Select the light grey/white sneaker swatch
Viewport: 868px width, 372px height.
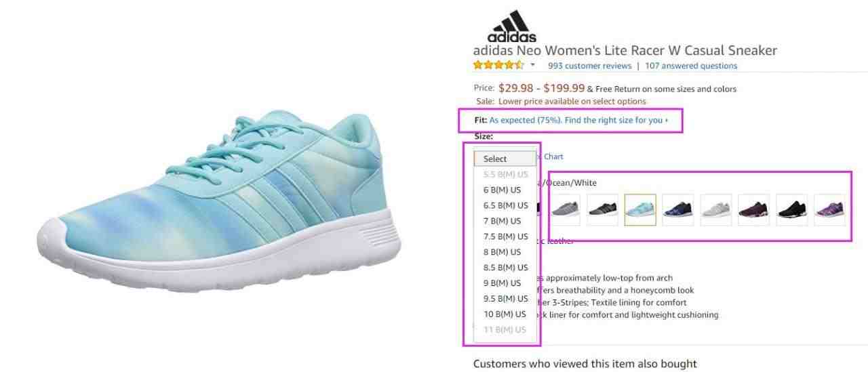pyautogui.click(x=716, y=210)
